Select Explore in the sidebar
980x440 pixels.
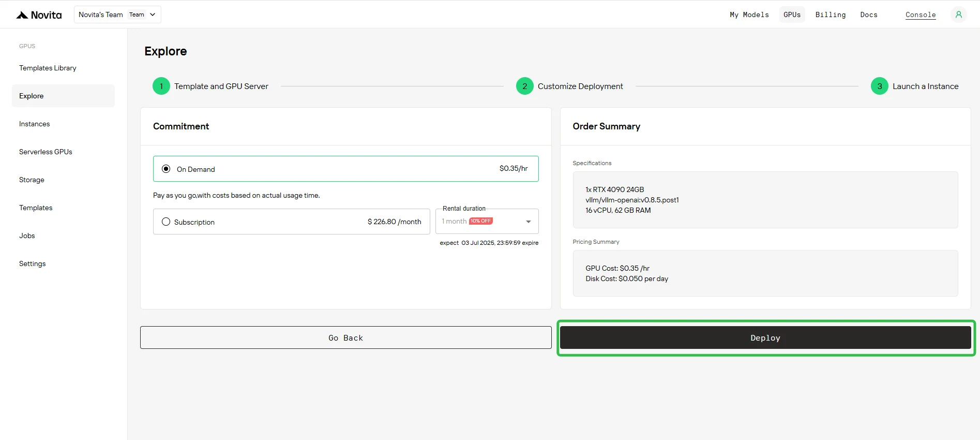click(x=63, y=96)
